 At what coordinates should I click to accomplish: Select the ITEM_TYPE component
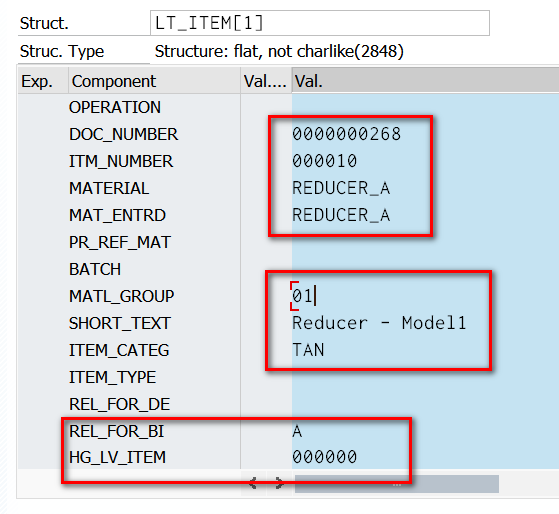pyautogui.click(x=112, y=377)
